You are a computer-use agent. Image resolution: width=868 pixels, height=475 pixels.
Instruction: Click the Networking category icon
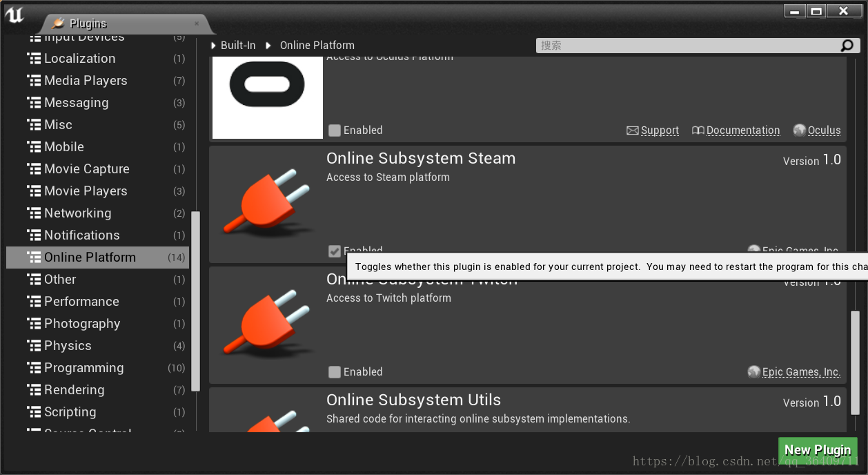point(34,213)
